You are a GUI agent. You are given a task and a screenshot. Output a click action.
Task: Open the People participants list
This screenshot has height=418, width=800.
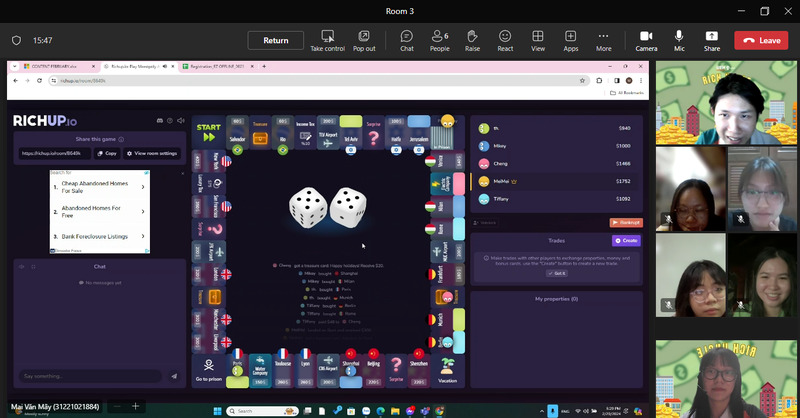(439, 41)
